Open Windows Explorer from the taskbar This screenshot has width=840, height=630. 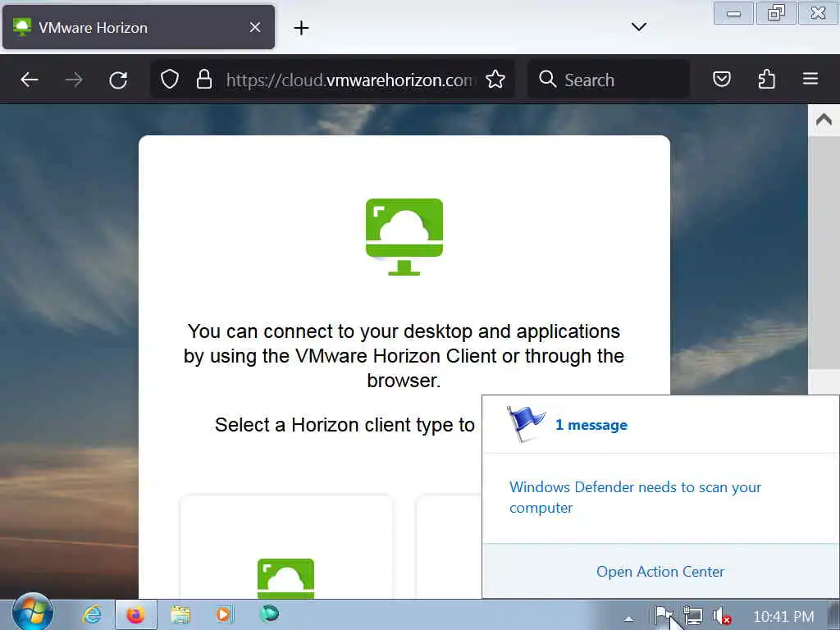180,614
